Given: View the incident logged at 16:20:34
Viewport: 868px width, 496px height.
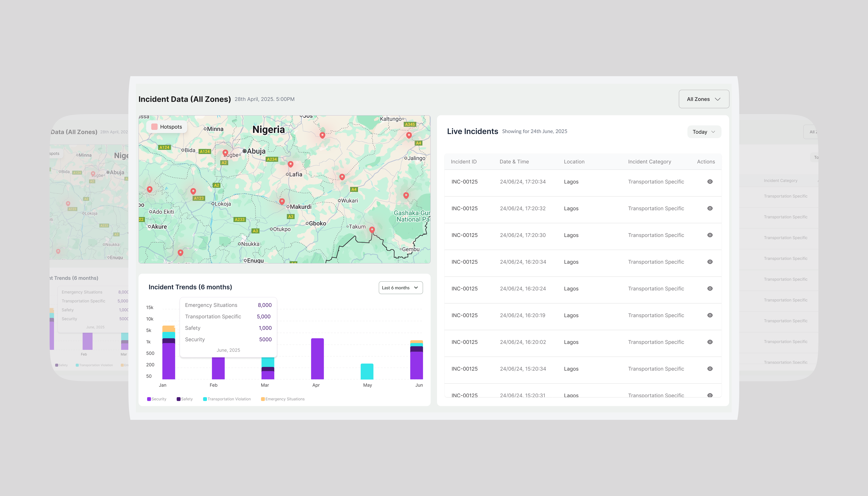Looking at the screenshot, I should [710, 262].
